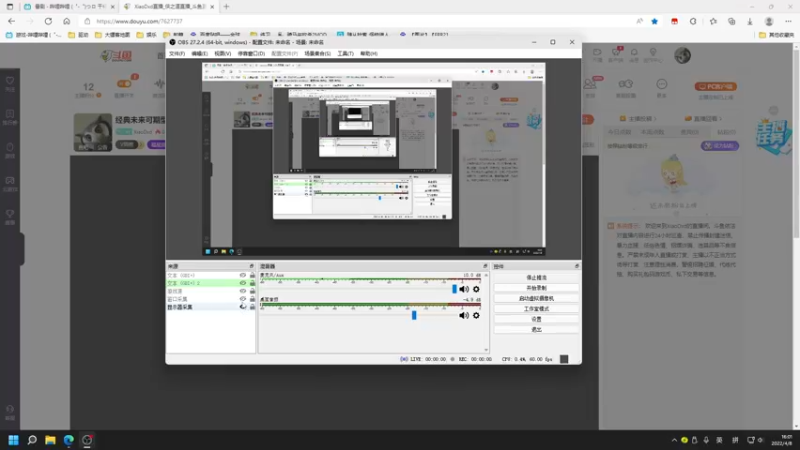
Task: Click 停止推流 button in OBS
Action: click(x=536, y=278)
